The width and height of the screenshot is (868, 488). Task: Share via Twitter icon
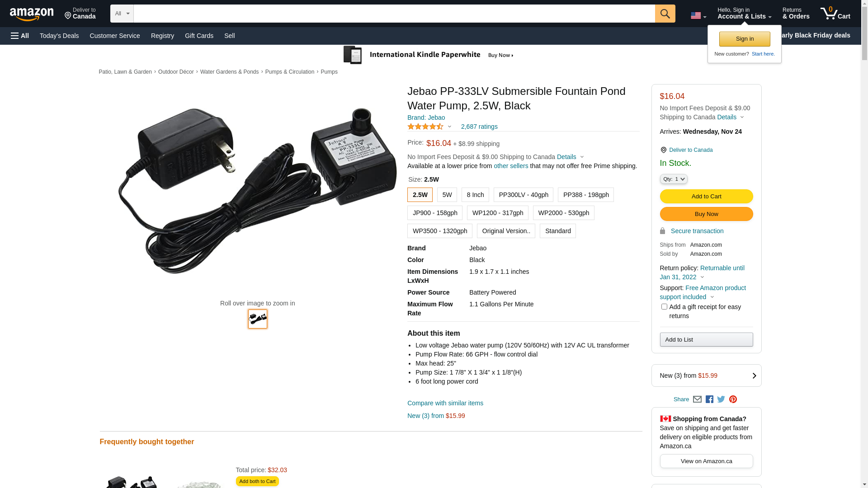pyautogui.click(x=721, y=399)
